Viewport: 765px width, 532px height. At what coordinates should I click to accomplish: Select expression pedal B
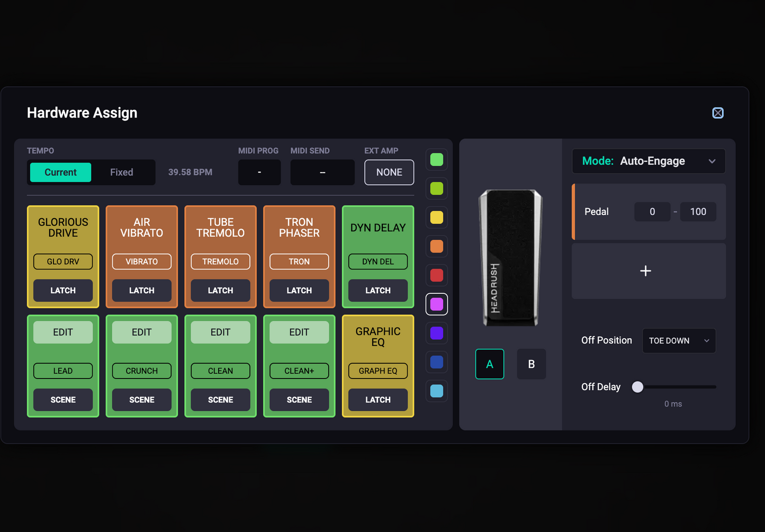coord(532,364)
